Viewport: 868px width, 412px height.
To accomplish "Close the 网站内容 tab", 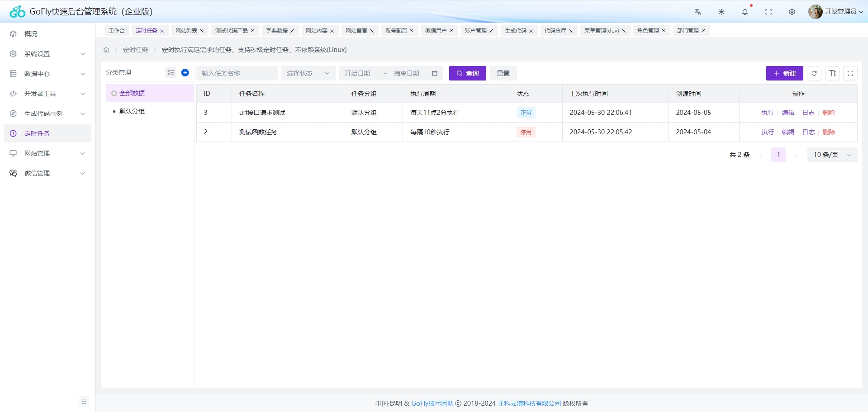I will (x=332, y=31).
